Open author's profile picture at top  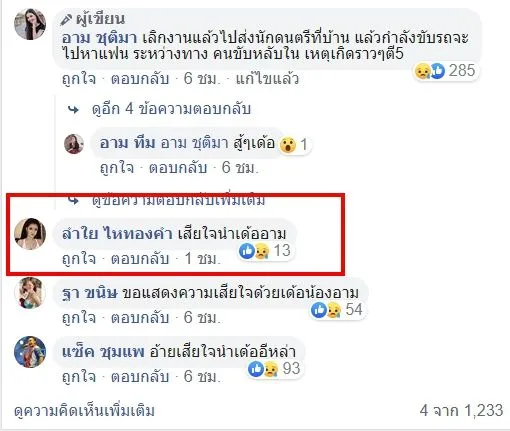pyautogui.click(x=30, y=24)
